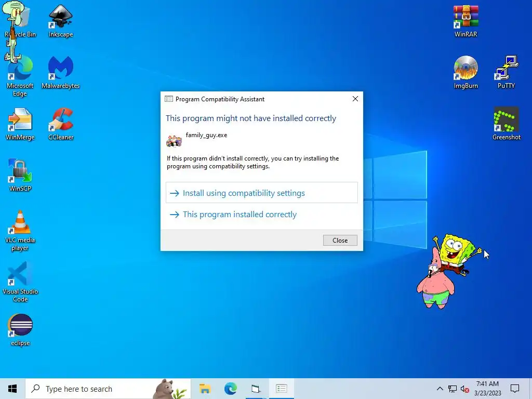Open the Windows Start menu
The width and height of the screenshot is (532, 399).
point(12,389)
